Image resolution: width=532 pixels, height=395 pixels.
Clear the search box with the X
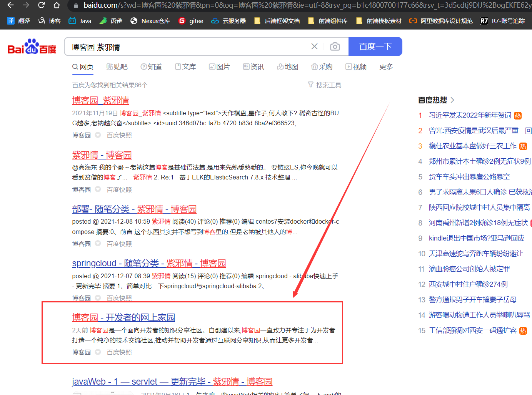tap(314, 46)
